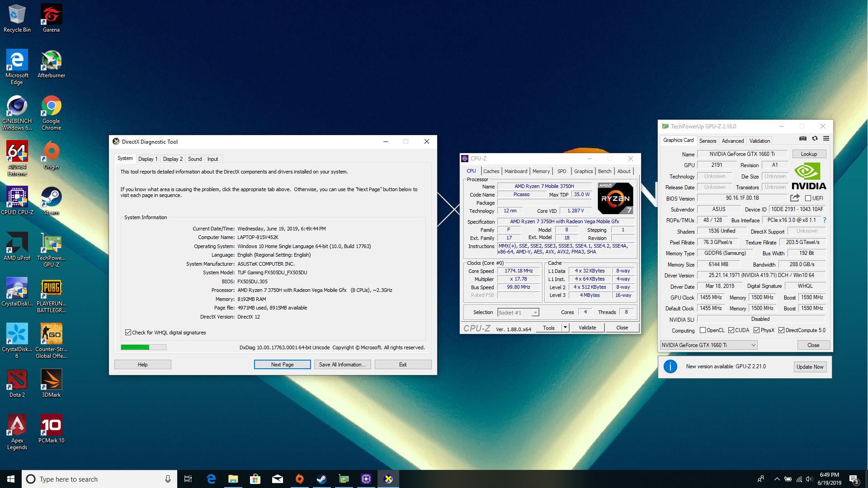Open the Garena desktop shortcut

(51, 18)
